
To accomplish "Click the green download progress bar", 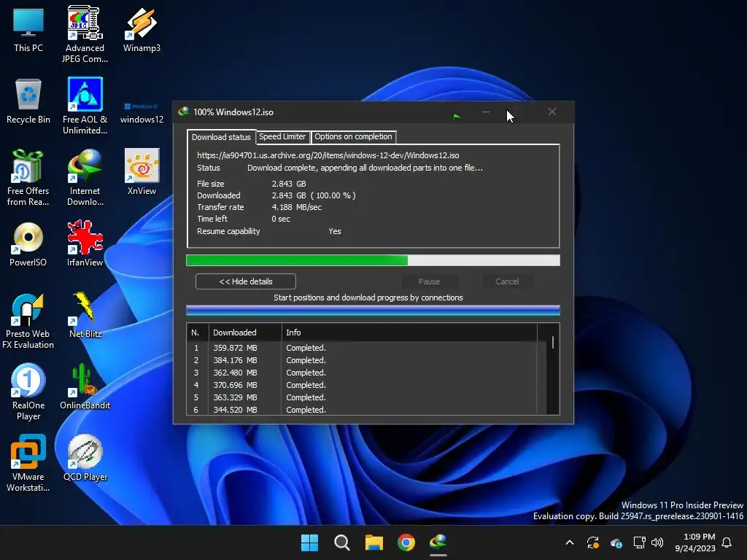I will tap(373, 260).
